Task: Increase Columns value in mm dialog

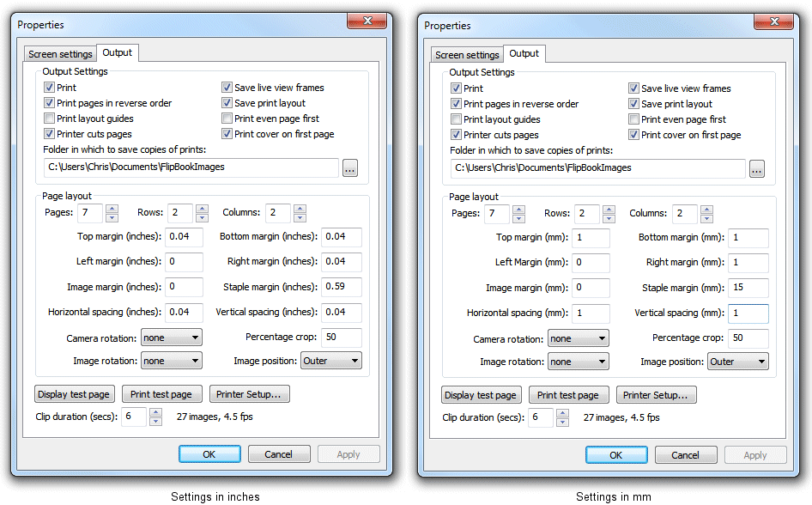Action: [x=707, y=210]
